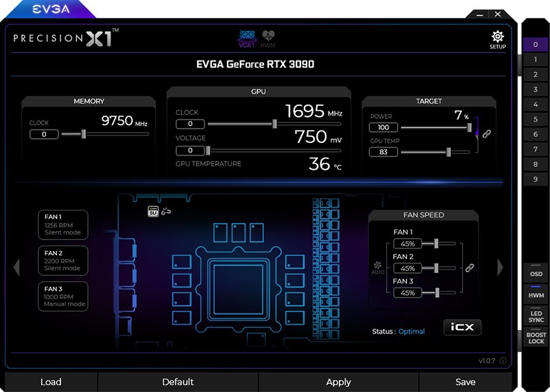Click the Apply button
Viewport: 550px width, 392px height.
pyautogui.click(x=338, y=382)
